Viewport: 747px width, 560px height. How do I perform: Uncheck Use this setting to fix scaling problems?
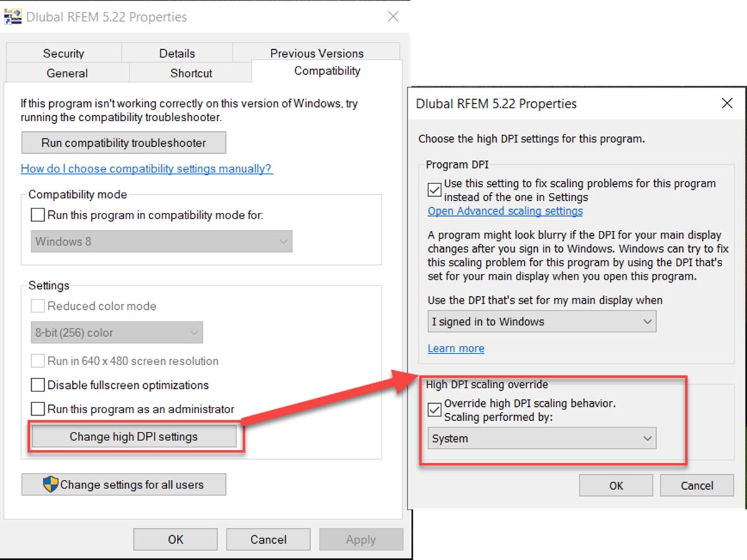(435, 189)
